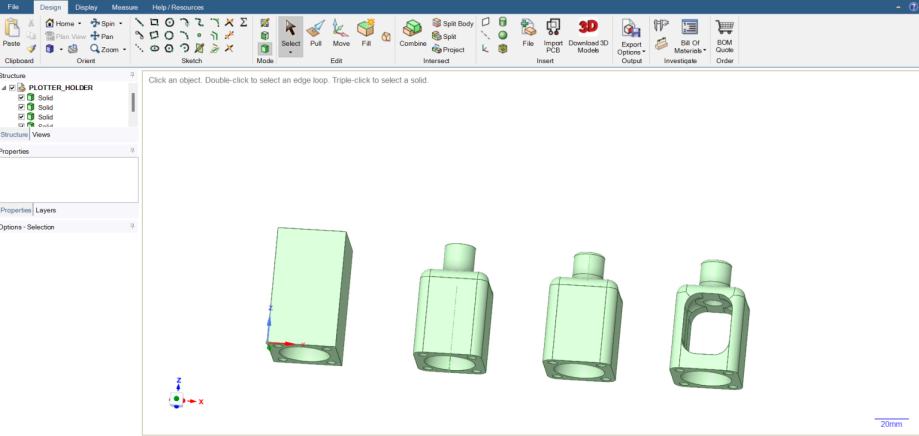This screenshot has height=436, width=919.
Task: Pin the Options - Selection panel
Action: point(132,227)
